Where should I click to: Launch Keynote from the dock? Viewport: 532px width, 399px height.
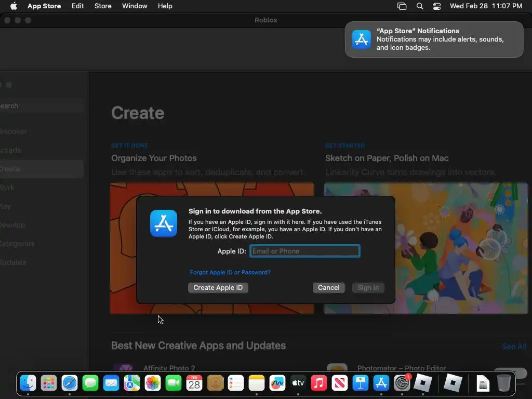[x=361, y=383]
